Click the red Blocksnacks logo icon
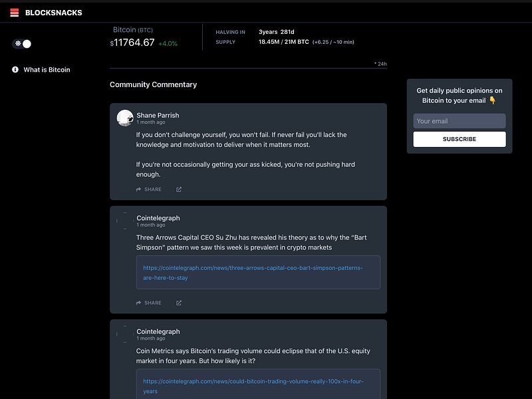The height and width of the screenshot is (399, 532). (x=14, y=13)
